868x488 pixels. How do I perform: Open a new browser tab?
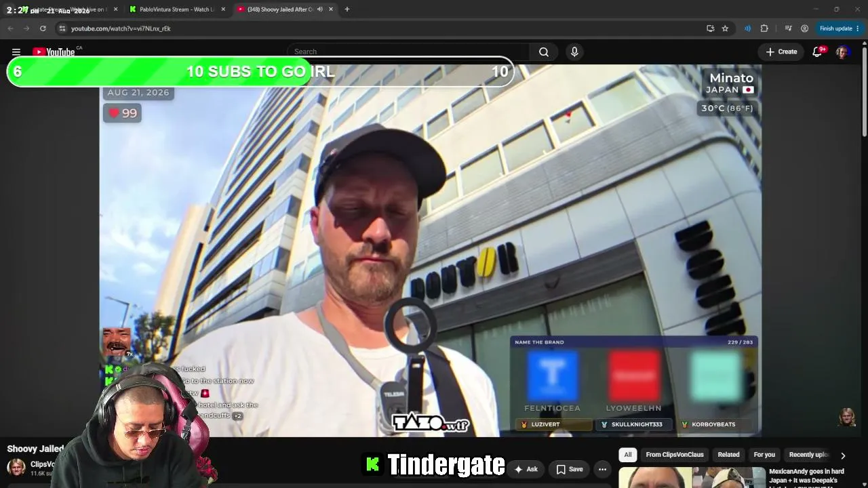tap(347, 9)
